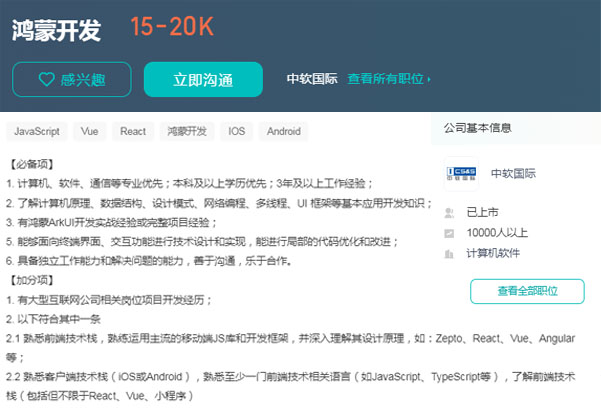Click the 中软国际 company logo
This screenshot has height=418, width=601.
tap(461, 174)
